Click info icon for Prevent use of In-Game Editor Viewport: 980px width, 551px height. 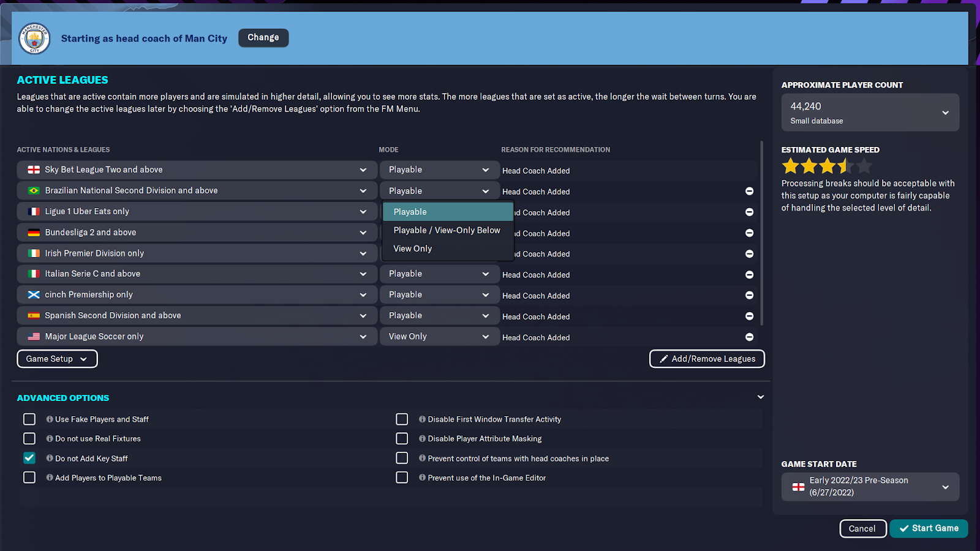click(422, 478)
